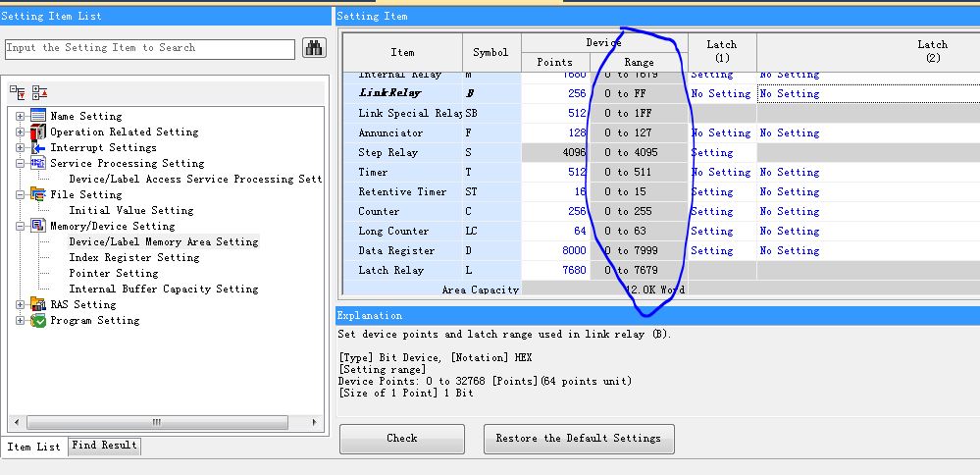980x475 pixels.
Task: Switch to the Item List tab
Action: click(x=34, y=447)
